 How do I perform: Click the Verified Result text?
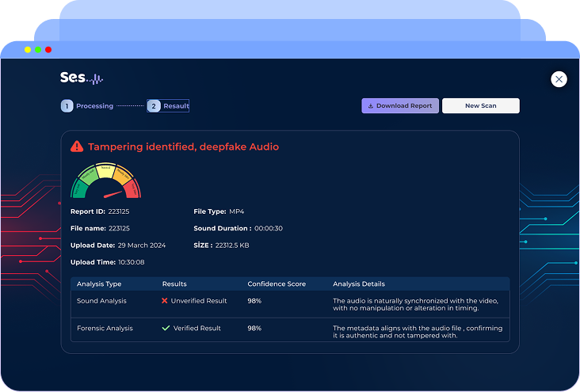(x=197, y=329)
